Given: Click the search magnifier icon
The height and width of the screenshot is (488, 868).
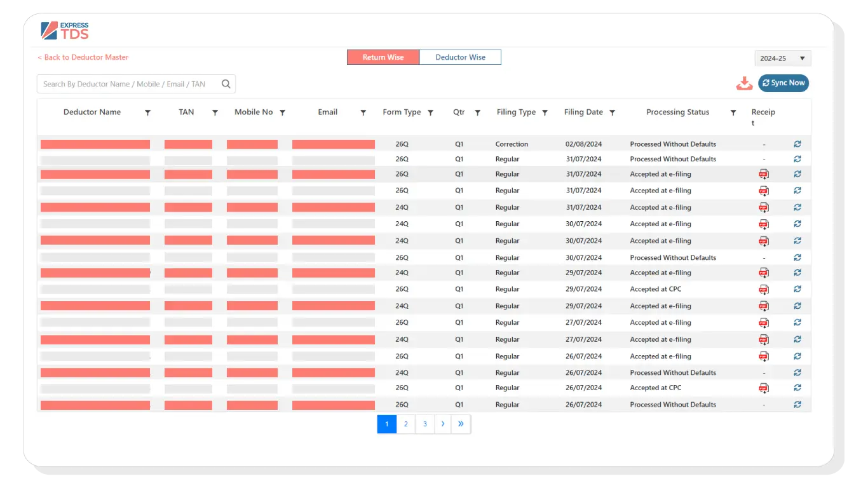Looking at the screenshot, I should (226, 84).
